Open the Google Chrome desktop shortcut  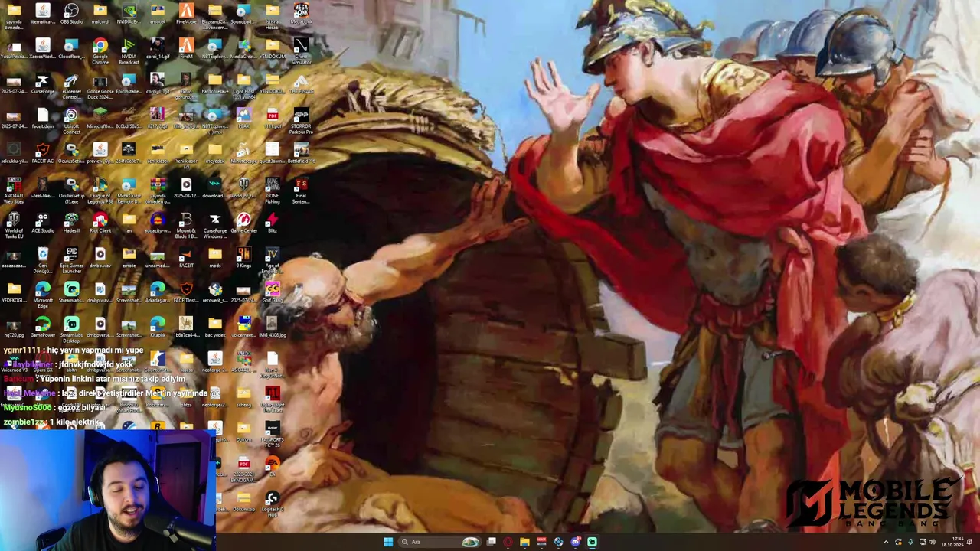[x=100, y=52]
